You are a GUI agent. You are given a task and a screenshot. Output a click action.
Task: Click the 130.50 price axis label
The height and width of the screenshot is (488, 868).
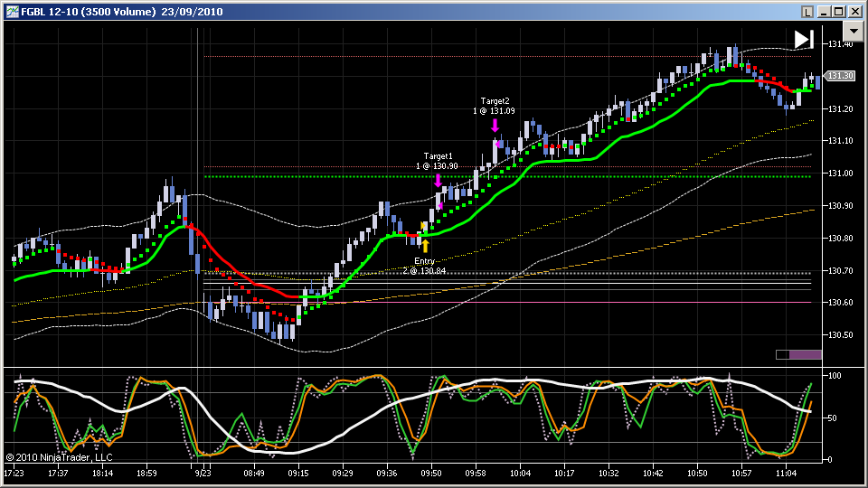click(x=840, y=334)
